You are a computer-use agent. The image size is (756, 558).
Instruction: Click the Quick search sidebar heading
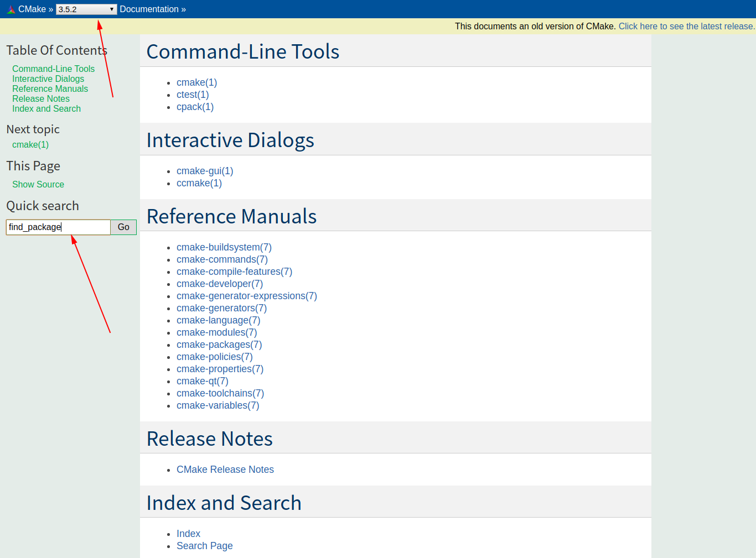point(43,206)
